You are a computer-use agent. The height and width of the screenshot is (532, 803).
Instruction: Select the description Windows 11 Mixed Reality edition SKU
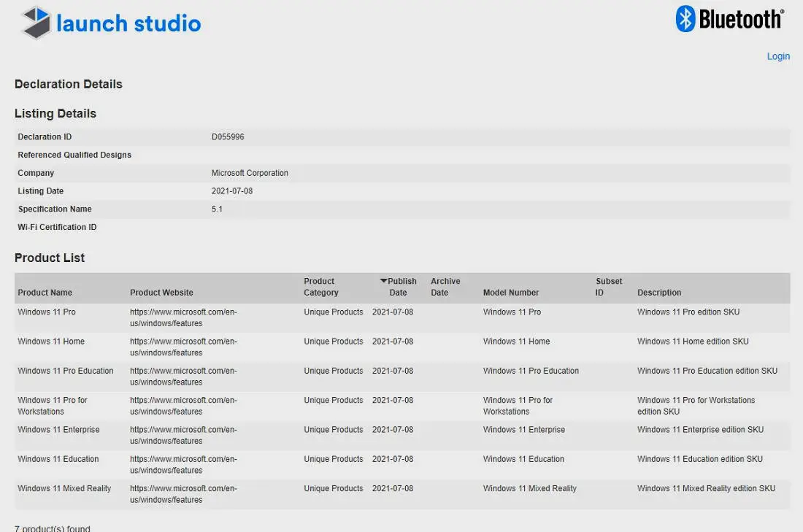click(x=706, y=488)
